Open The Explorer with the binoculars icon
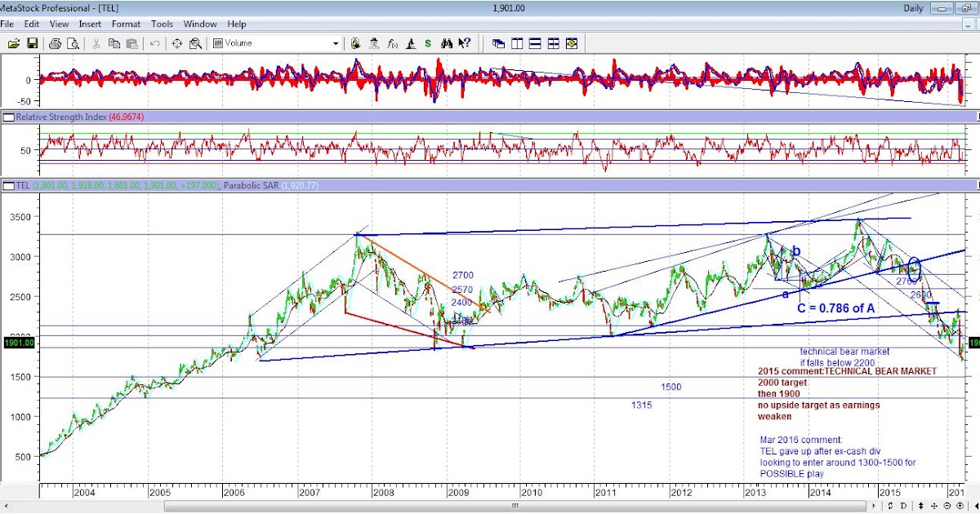Viewport: 980px width, 514px height. pos(446,42)
